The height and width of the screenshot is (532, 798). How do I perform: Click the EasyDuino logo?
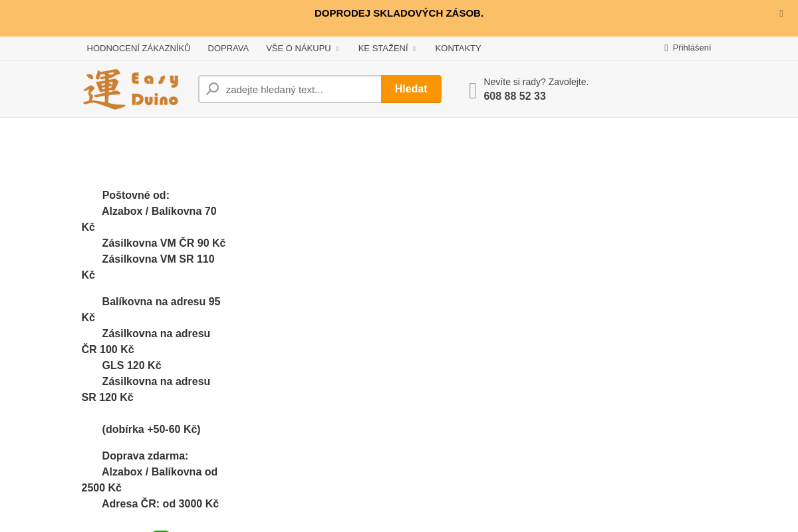coord(130,89)
